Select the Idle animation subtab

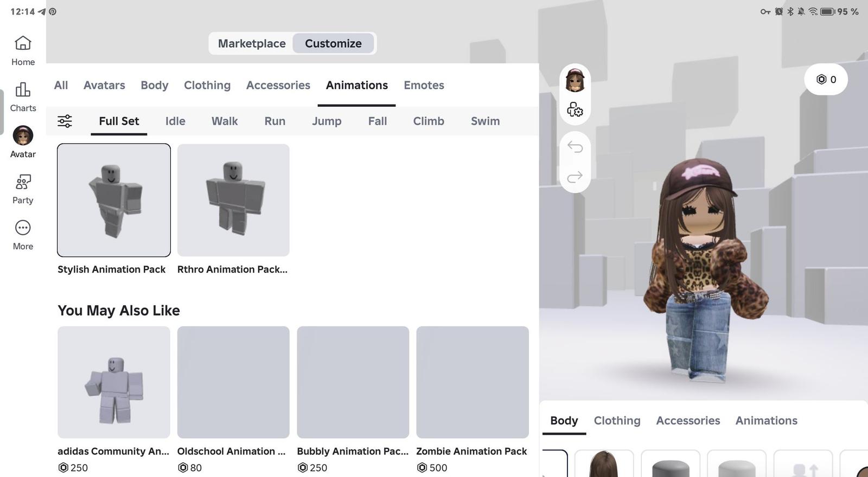click(175, 121)
